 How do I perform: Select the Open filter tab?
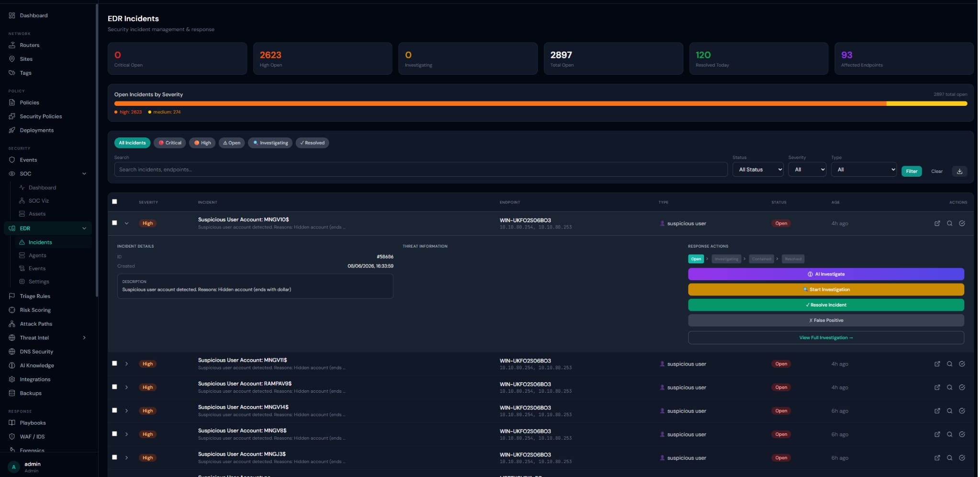(232, 143)
